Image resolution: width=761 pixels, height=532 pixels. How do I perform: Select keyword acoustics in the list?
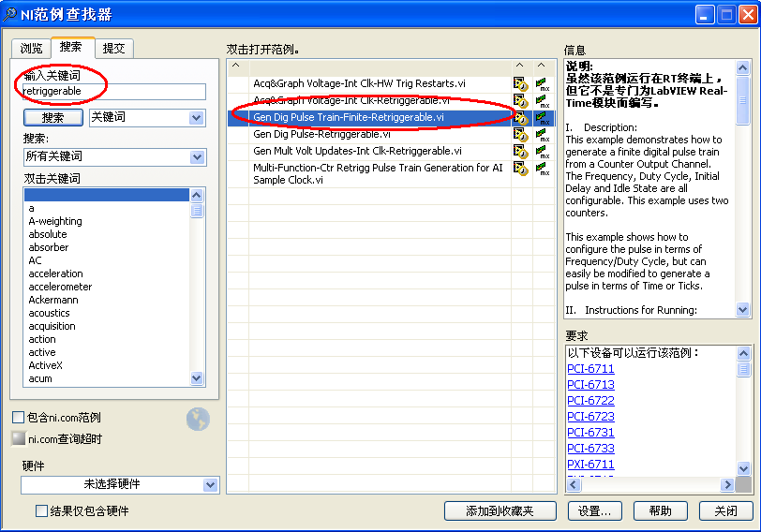(49, 313)
